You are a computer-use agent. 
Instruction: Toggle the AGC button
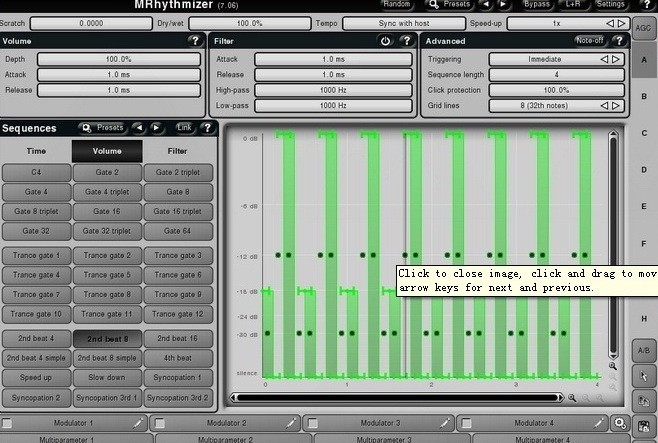(643, 28)
